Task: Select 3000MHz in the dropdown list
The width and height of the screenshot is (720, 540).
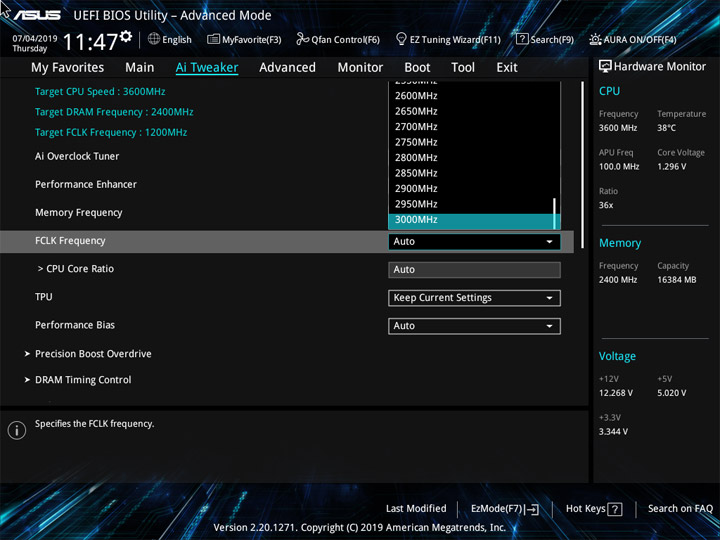Action: [472, 220]
